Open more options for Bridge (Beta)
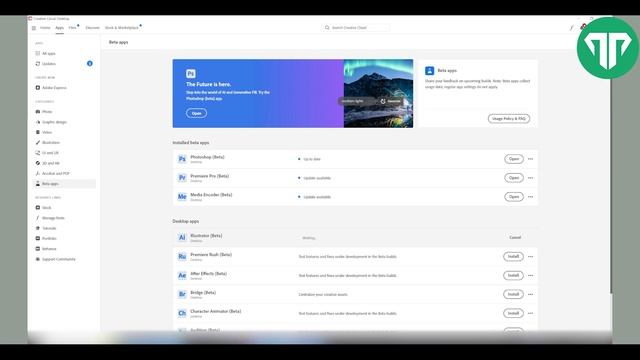 (530, 294)
